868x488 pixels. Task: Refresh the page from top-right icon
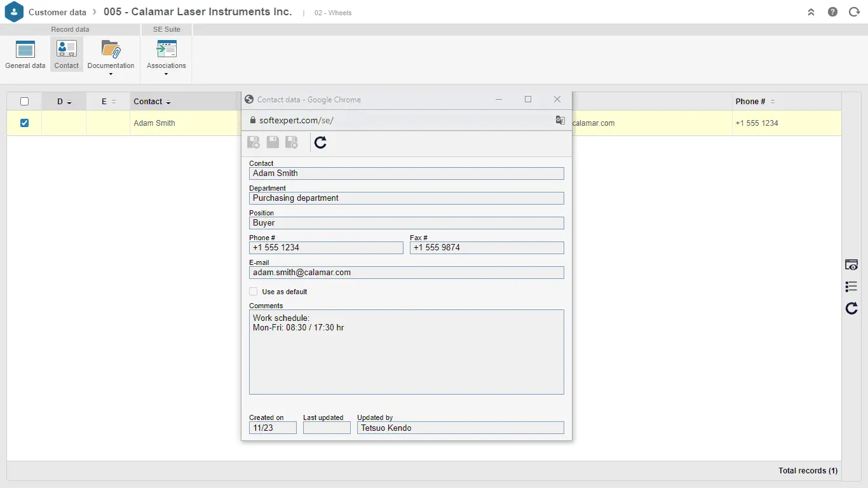click(x=854, y=12)
